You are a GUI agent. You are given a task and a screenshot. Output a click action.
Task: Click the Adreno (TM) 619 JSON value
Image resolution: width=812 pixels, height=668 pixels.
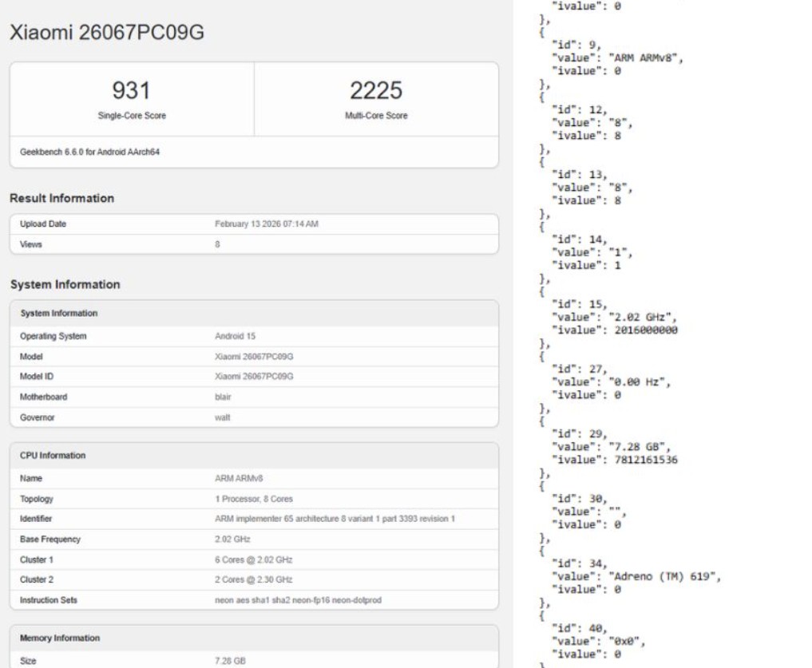pyautogui.click(x=664, y=576)
